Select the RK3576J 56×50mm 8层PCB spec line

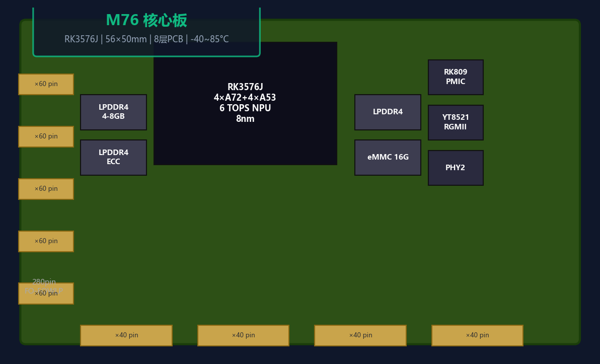pos(146,39)
